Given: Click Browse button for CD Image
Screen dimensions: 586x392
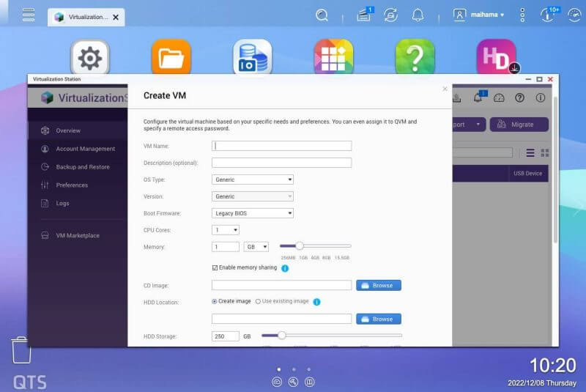Looking at the screenshot, I should pos(379,286).
